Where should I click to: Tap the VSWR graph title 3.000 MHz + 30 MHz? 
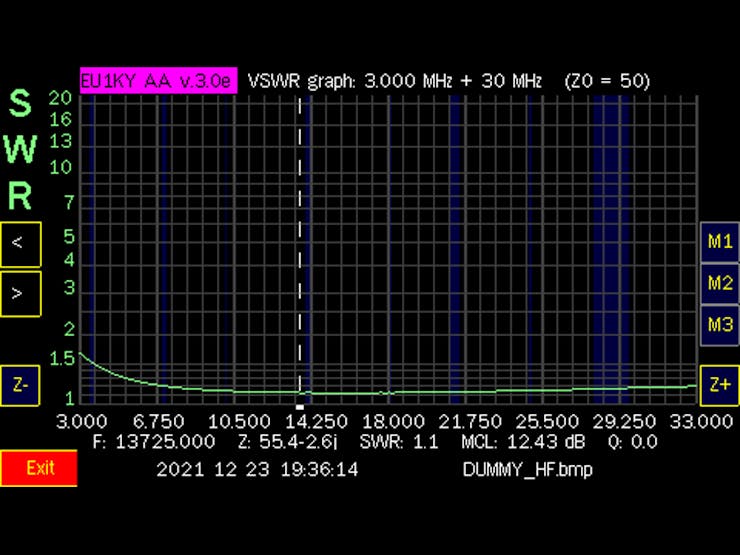pyautogui.click(x=395, y=81)
